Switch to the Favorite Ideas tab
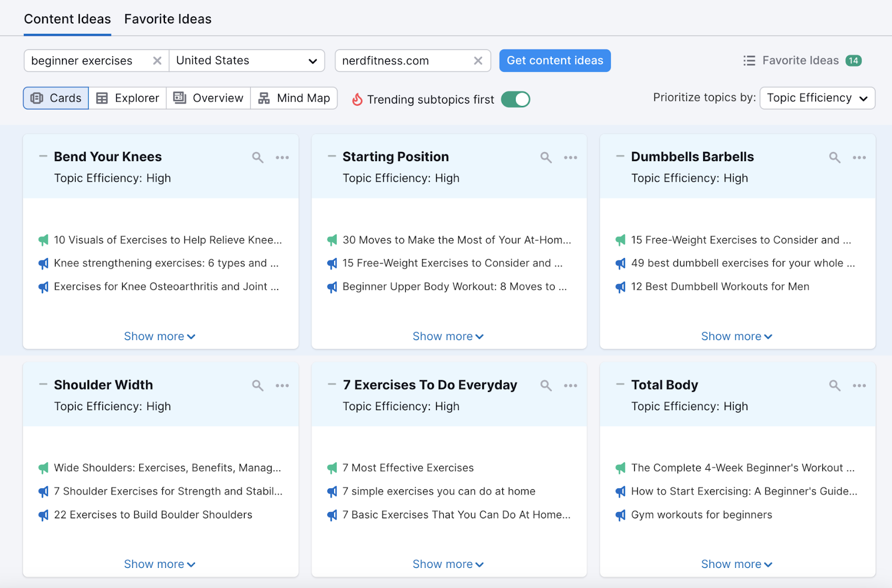The width and height of the screenshot is (892, 588). pos(168,19)
